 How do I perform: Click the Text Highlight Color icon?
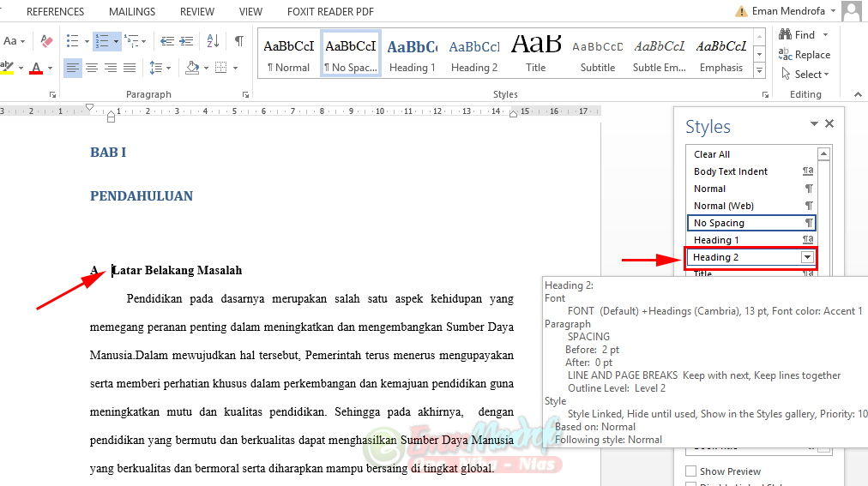tap(7, 68)
